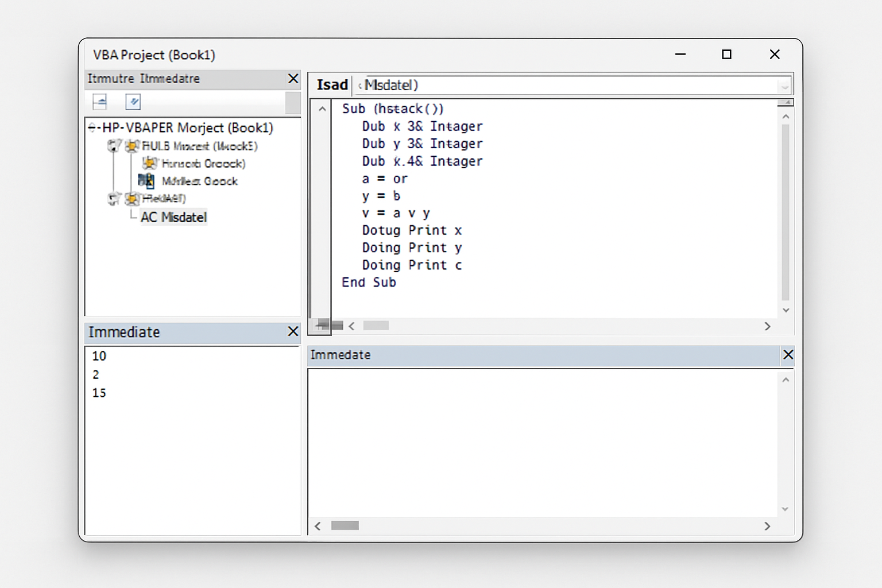Screen dimensions: 882x588
Task: Click the code window vertical scrollbar thumb
Action: coord(786,212)
